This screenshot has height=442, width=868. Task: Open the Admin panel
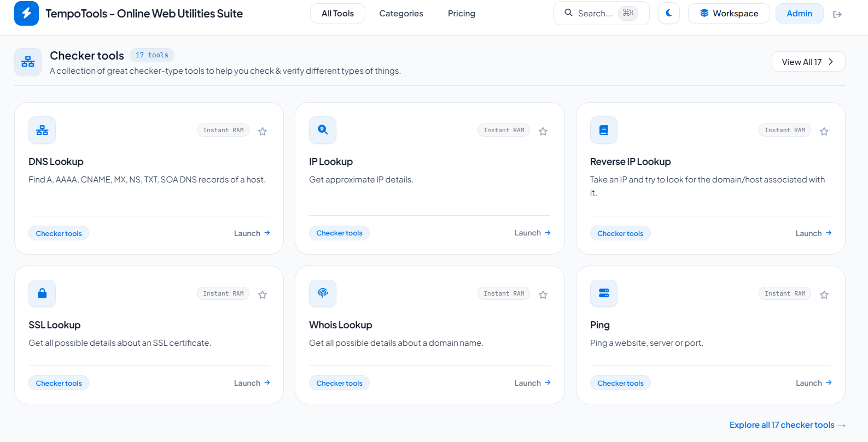coord(799,13)
